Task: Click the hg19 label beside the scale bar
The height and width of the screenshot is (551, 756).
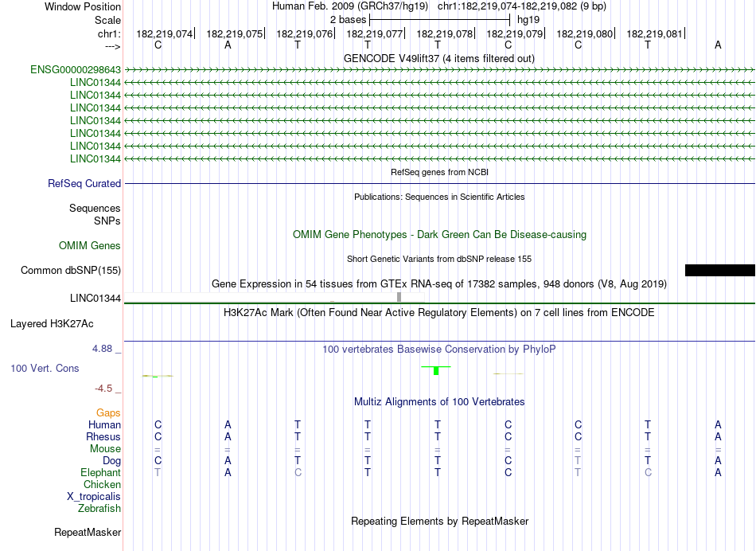Action: 528,20
